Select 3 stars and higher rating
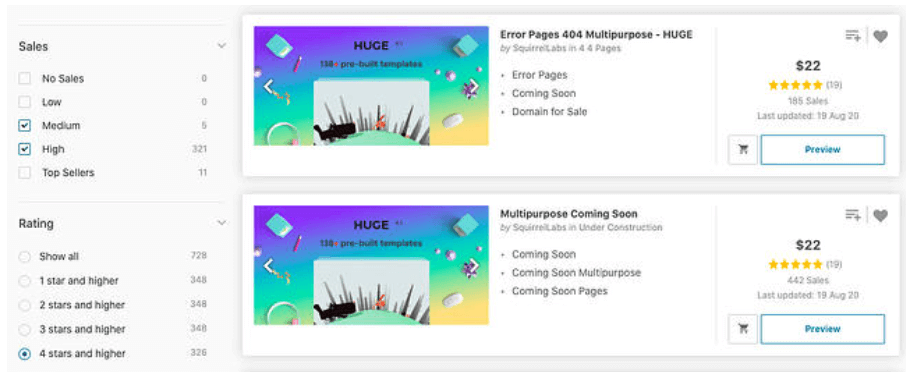The width and height of the screenshot is (906, 372). [x=24, y=329]
